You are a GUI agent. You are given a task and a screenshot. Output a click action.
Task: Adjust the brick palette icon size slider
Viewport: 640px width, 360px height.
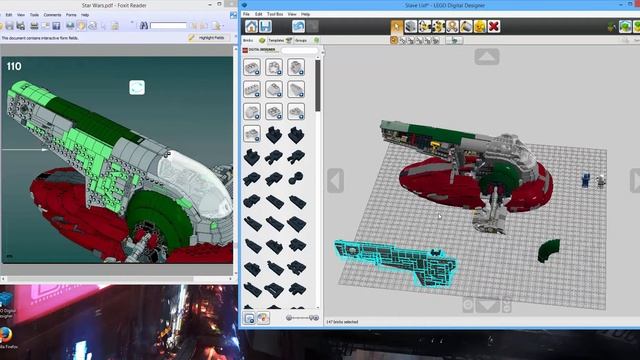(x=302, y=318)
